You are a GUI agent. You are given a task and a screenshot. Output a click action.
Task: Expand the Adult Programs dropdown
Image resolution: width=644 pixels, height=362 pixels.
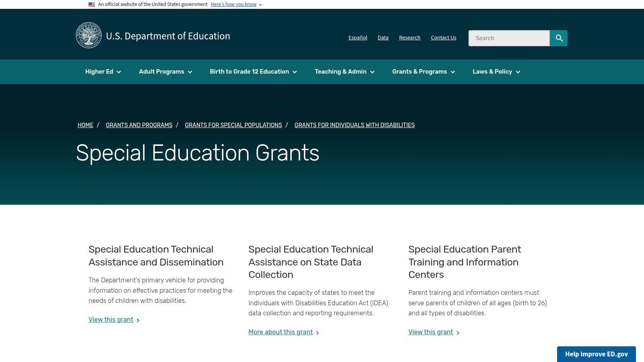click(165, 72)
